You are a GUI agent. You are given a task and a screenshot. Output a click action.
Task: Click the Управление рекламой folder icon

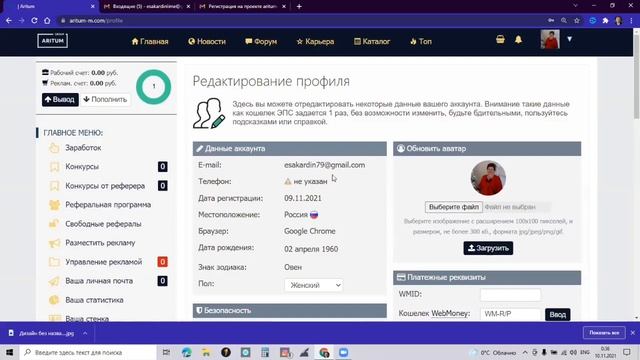[54, 262]
